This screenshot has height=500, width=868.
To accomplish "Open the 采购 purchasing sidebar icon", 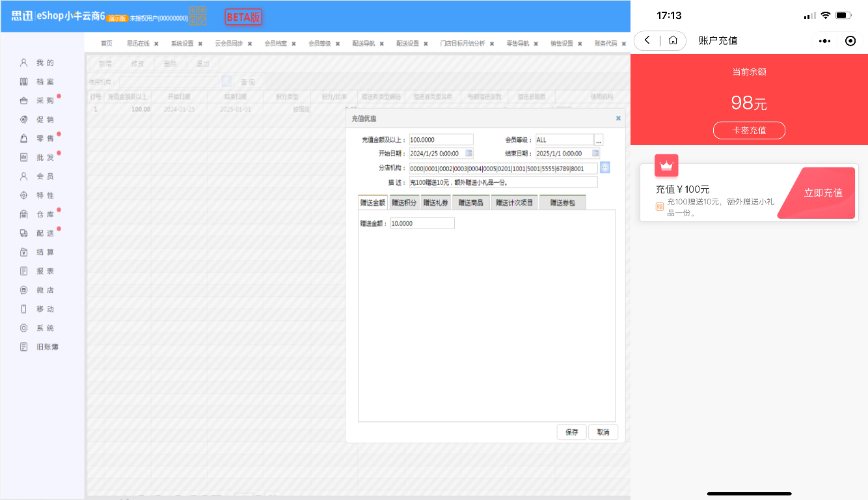I will tap(24, 101).
